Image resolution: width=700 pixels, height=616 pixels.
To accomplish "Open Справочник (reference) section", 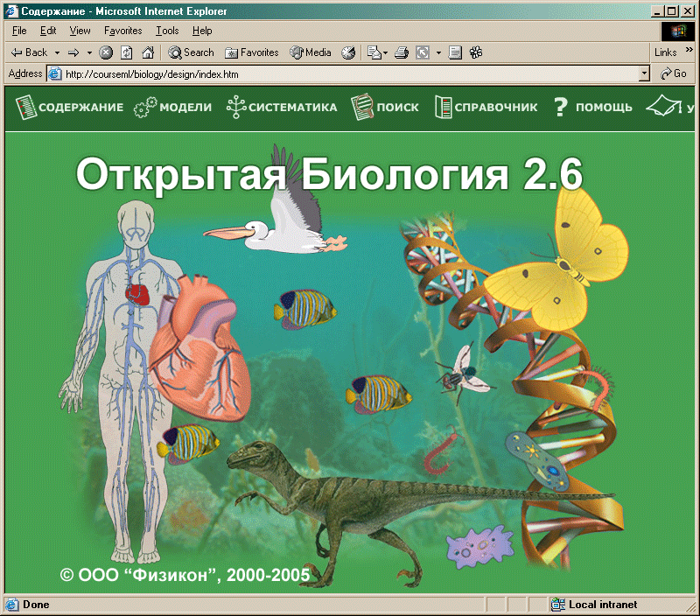I will 486,107.
